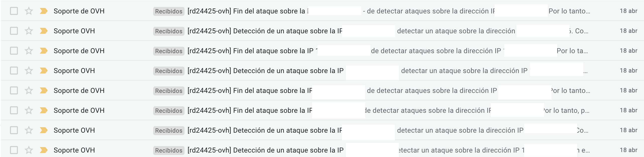Image resolution: width=644 pixels, height=157 pixels.
Task: Open the fourth email 'Detección de un ataque'
Action: click(x=265, y=71)
